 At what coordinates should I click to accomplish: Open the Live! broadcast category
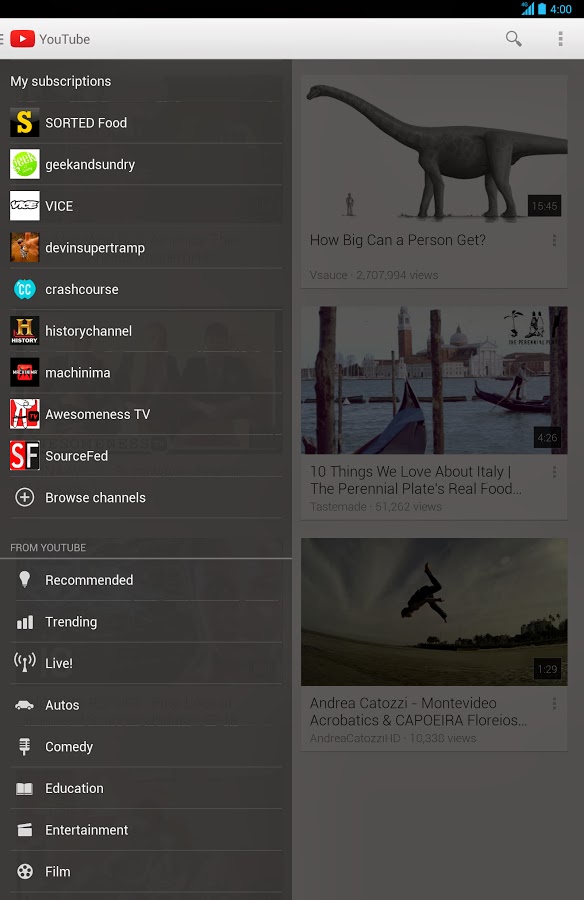coord(146,664)
